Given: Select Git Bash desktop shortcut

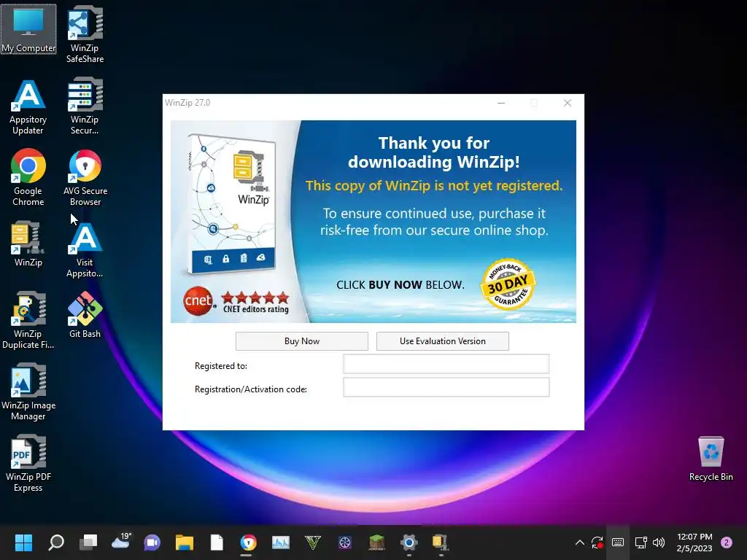Looking at the screenshot, I should click(x=85, y=315).
